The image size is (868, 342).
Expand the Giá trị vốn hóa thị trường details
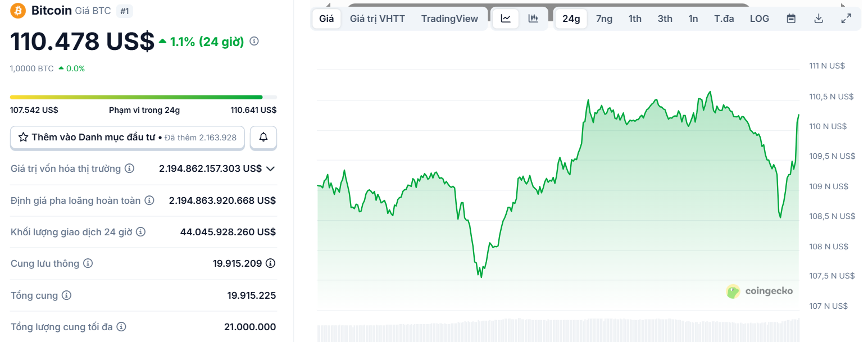270,168
